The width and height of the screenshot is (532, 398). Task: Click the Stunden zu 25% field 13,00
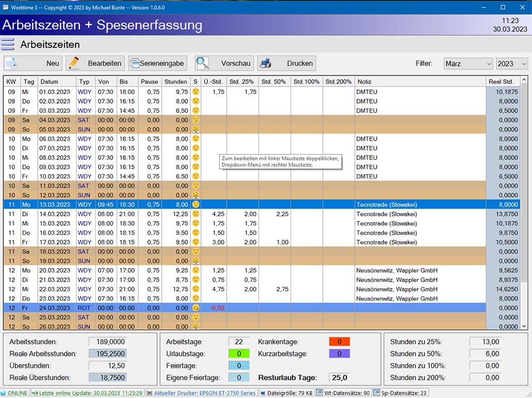[x=485, y=342]
